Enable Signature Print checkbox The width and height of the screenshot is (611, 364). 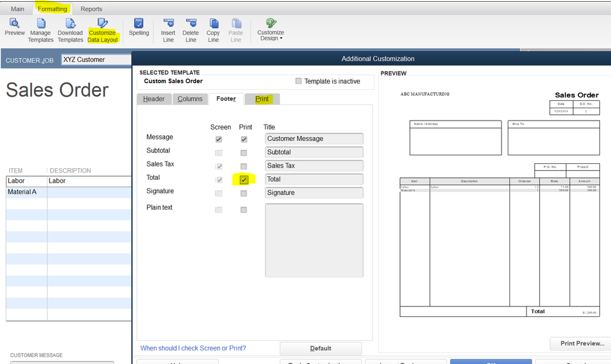(x=243, y=193)
